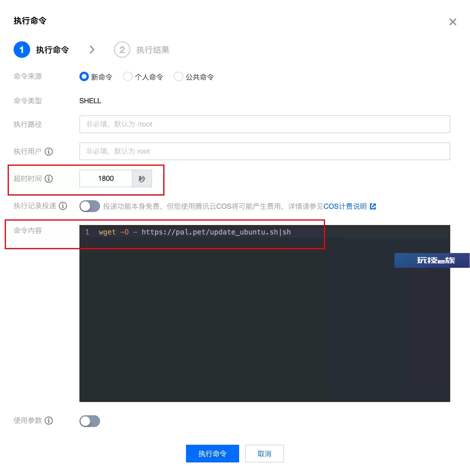Click the chevron arrow between the steps
This screenshot has height=476, width=470.
pyautogui.click(x=92, y=50)
